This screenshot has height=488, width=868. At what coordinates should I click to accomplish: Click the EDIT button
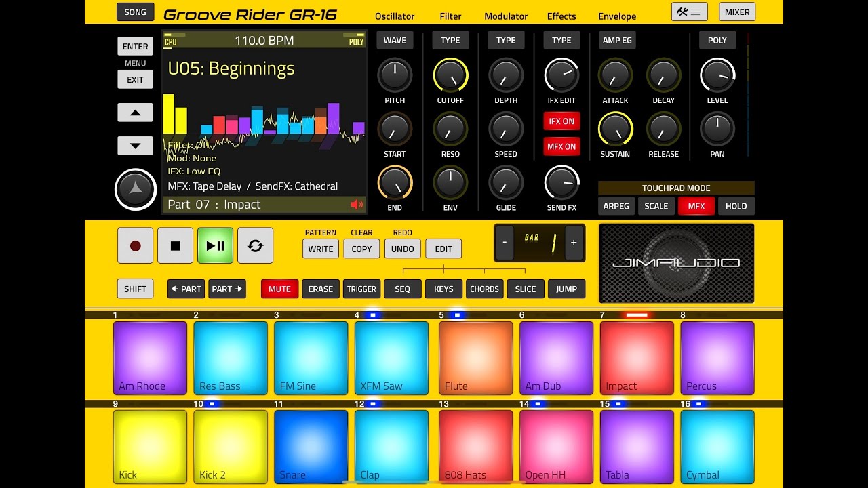point(443,249)
